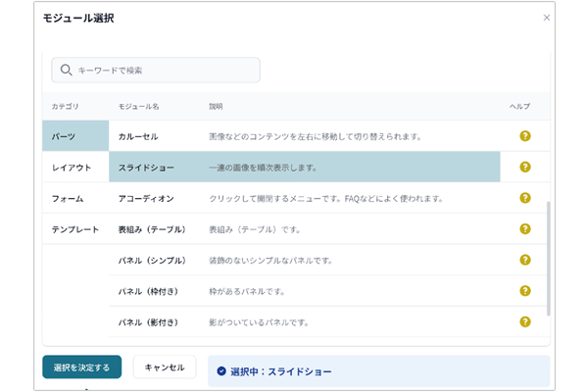588x392 pixels.
Task: Pick the アコーディオン module
Action: tap(304, 198)
